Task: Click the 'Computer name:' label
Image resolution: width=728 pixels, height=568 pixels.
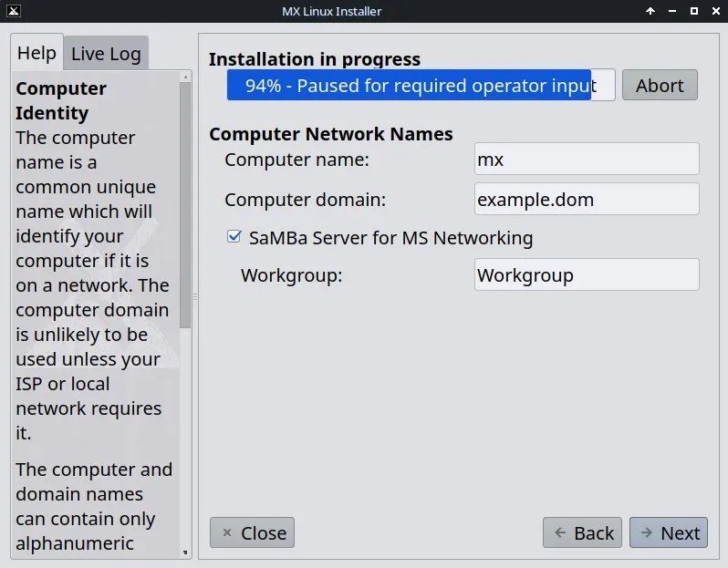Action: [297, 160]
